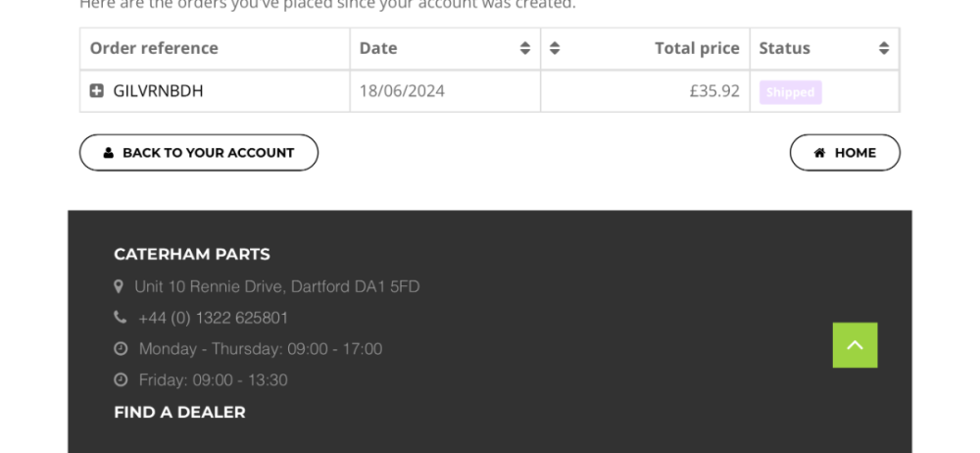Click the user icon in Back to Your Account

tap(108, 153)
